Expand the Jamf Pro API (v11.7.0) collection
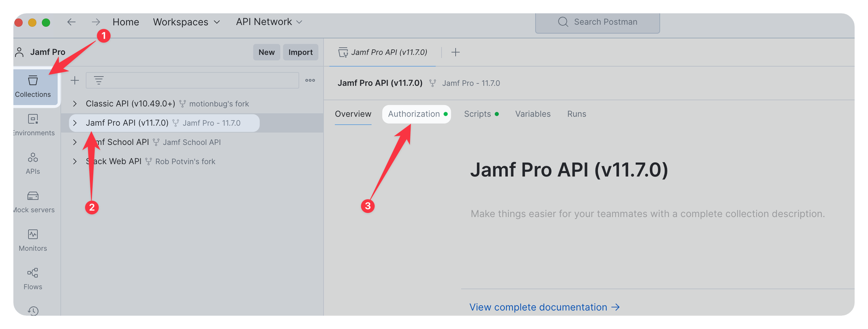Image resolution: width=868 pixels, height=329 pixels. [75, 123]
